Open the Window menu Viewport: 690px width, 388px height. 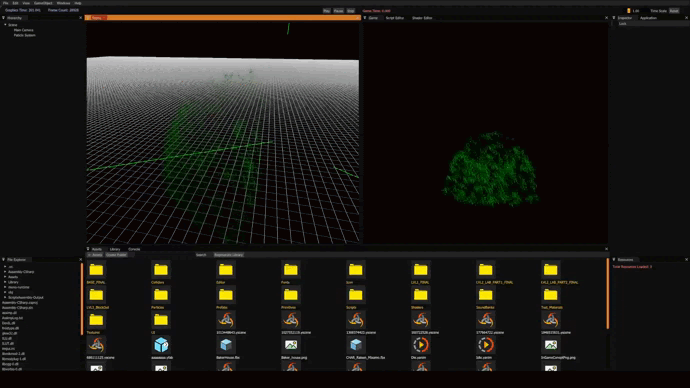tap(63, 3)
